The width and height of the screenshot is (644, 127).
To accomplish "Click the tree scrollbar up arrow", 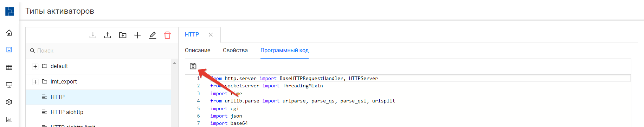I will tap(174, 63).
